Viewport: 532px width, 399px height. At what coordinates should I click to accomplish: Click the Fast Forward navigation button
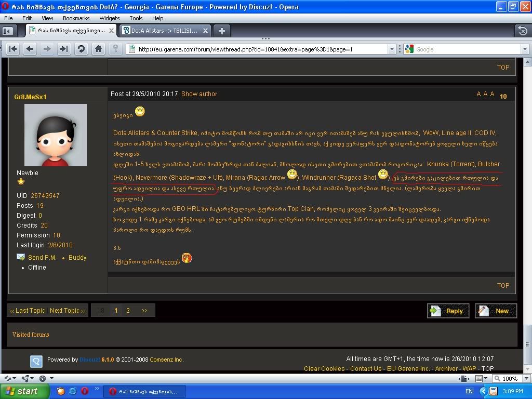(63, 49)
